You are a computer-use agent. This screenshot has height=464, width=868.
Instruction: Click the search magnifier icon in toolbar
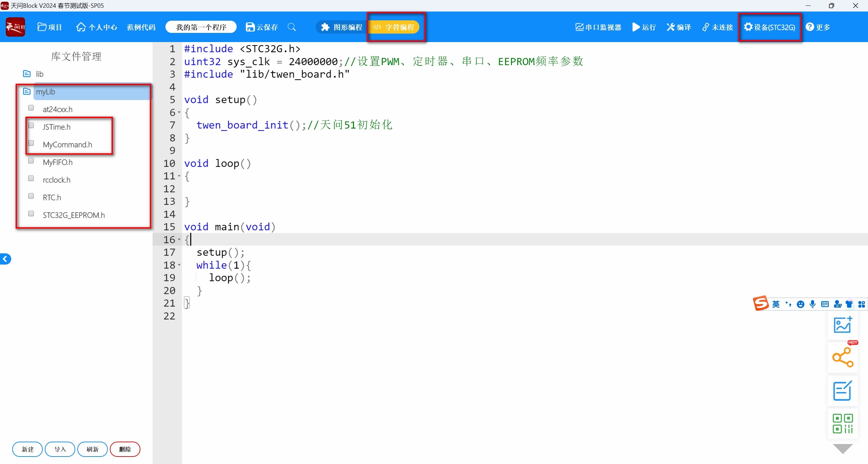coord(292,27)
